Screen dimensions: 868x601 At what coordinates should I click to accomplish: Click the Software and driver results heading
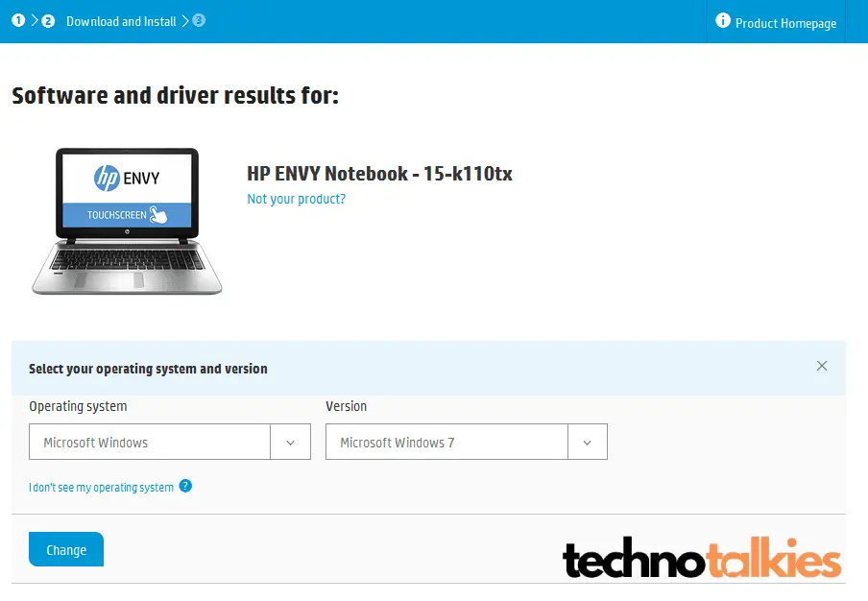click(175, 95)
